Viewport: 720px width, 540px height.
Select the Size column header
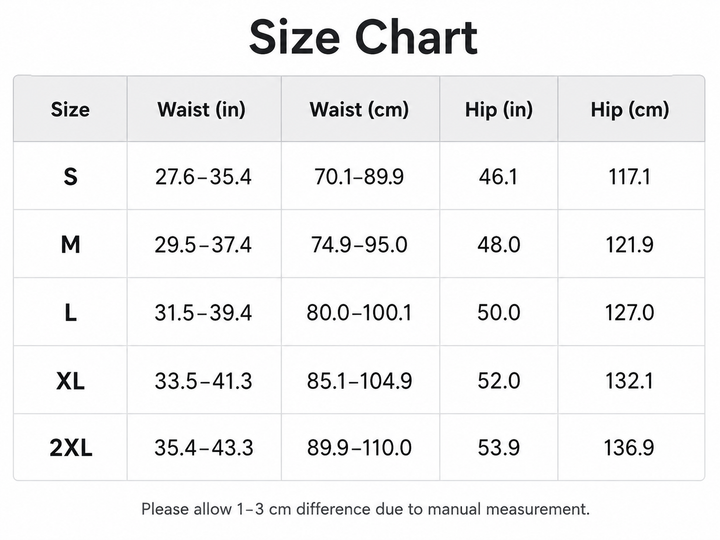tap(70, 109)
